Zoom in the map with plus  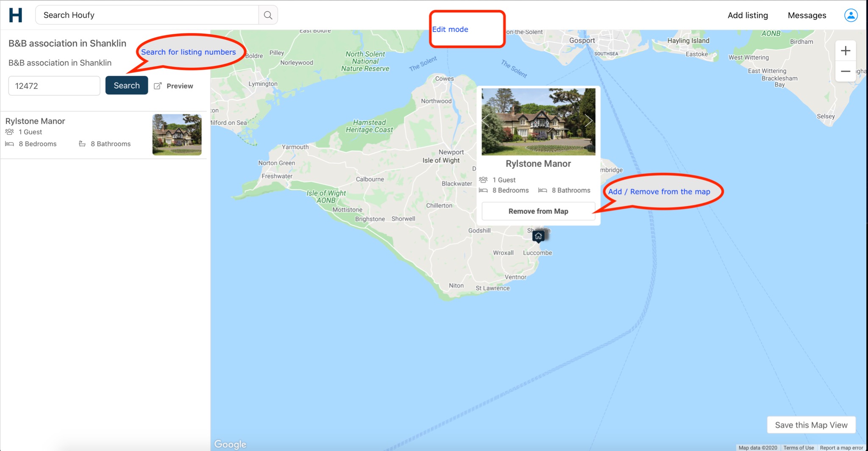pyautogui.click(x=846, y=51)
